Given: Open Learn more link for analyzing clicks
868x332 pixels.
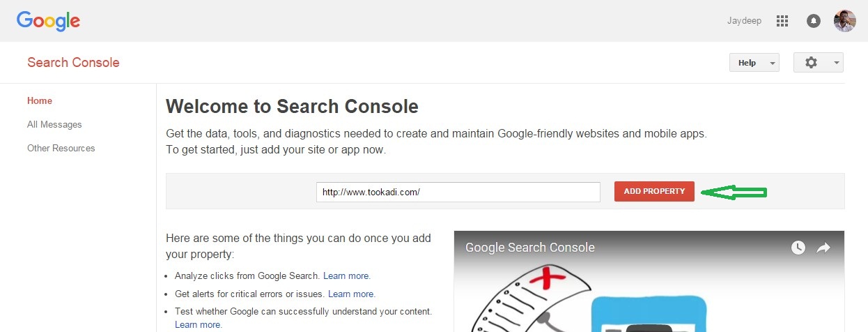Looking at the screenshot, I should point(347,276).
